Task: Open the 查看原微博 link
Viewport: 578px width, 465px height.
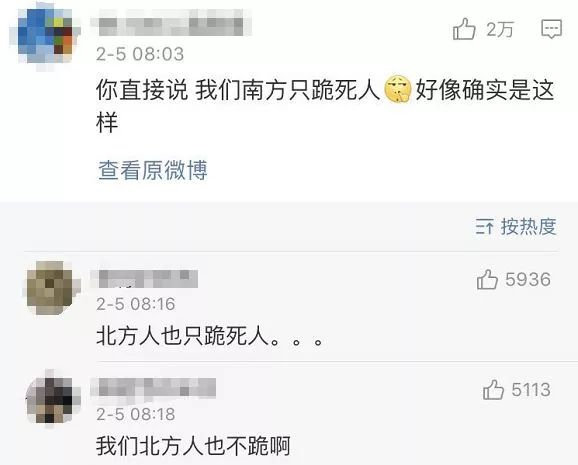Action: (x=153, y=170)
